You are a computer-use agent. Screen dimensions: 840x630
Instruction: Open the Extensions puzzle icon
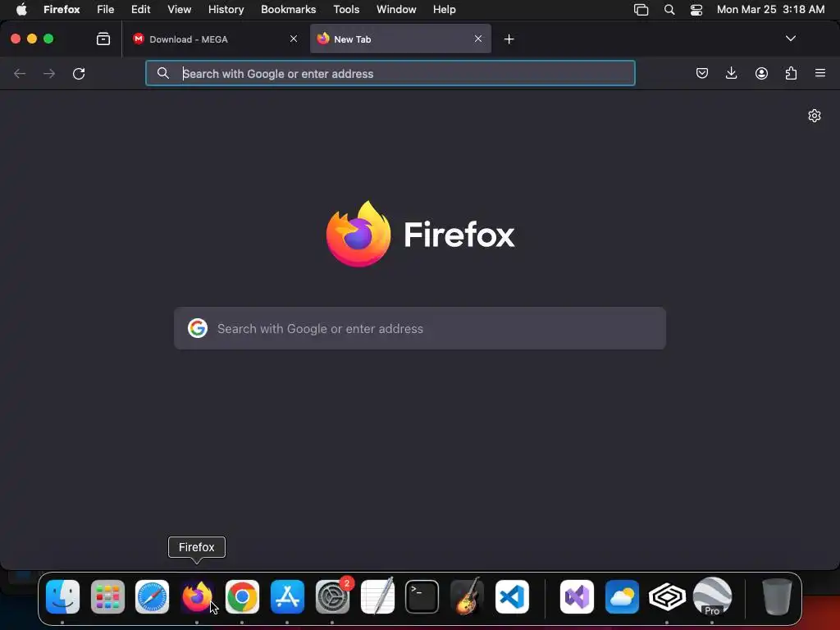pos(792,73)
